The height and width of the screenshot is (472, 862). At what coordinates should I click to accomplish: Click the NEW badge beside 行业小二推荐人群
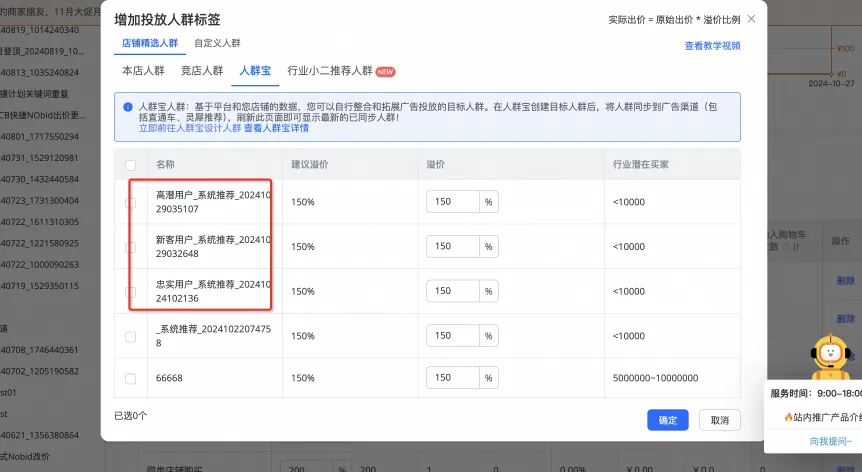[385, 72]
